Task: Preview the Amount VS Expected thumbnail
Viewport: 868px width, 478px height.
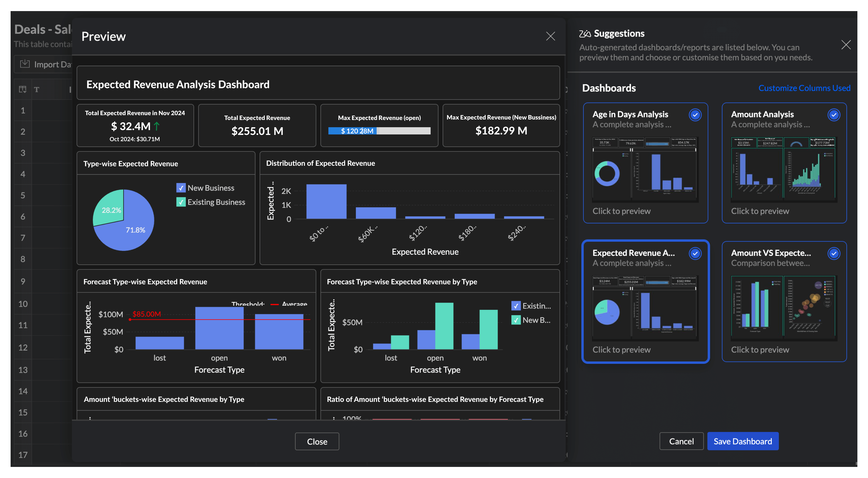Action: click(x=784, y=308)
